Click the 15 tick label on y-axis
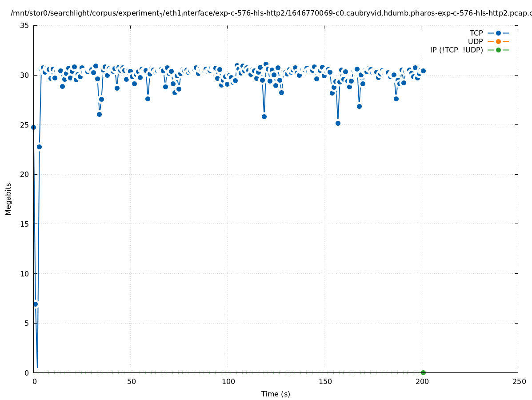Image resolution: width=532 pixels, height=400 pixels. (24, 224)
